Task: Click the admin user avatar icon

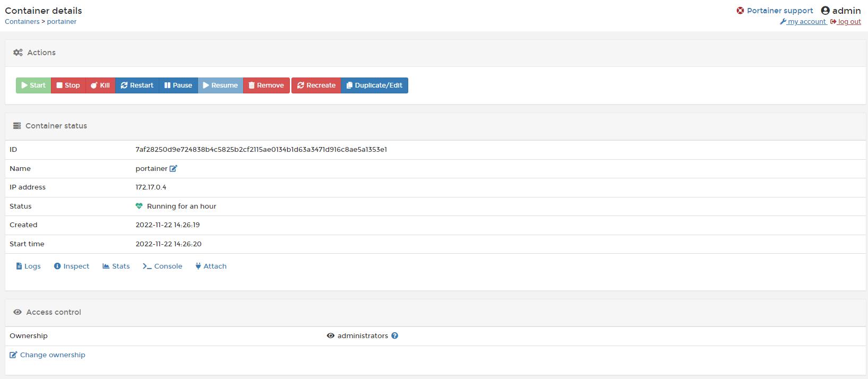Action: [825, 11]
